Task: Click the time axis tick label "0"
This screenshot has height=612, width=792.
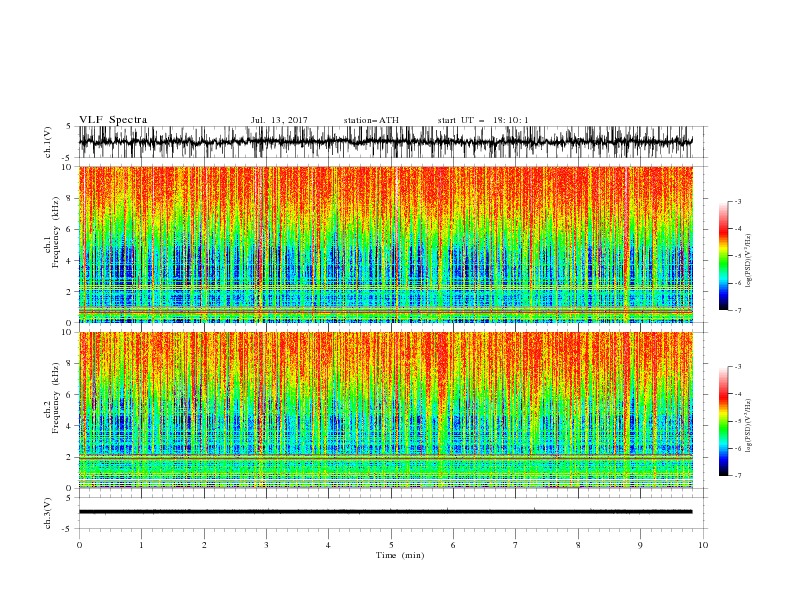Action: (79, 545)
